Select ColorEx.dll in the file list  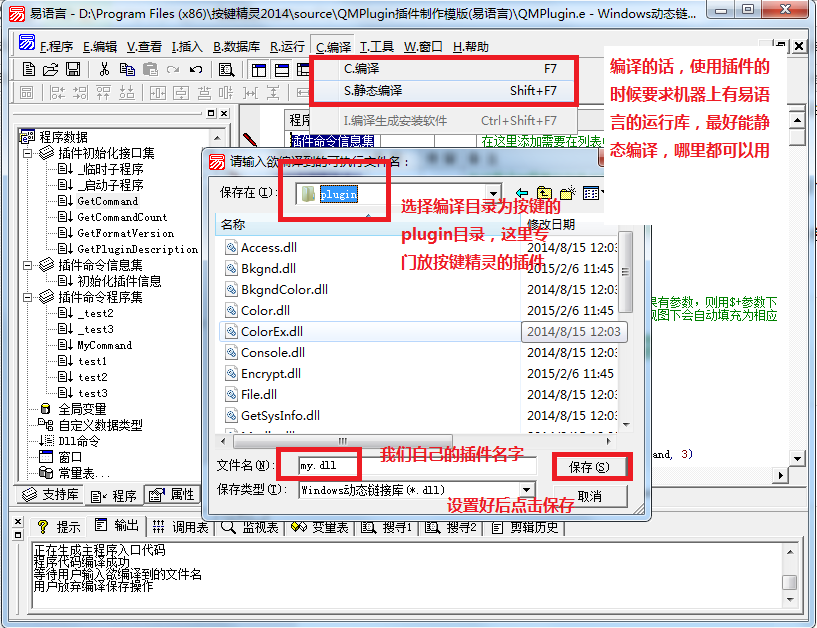point(271,331)
